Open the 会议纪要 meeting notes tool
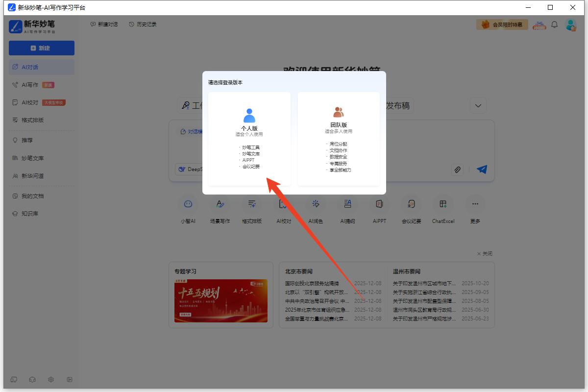The height and width of the screenshot is (392, 588). point(411,209)
